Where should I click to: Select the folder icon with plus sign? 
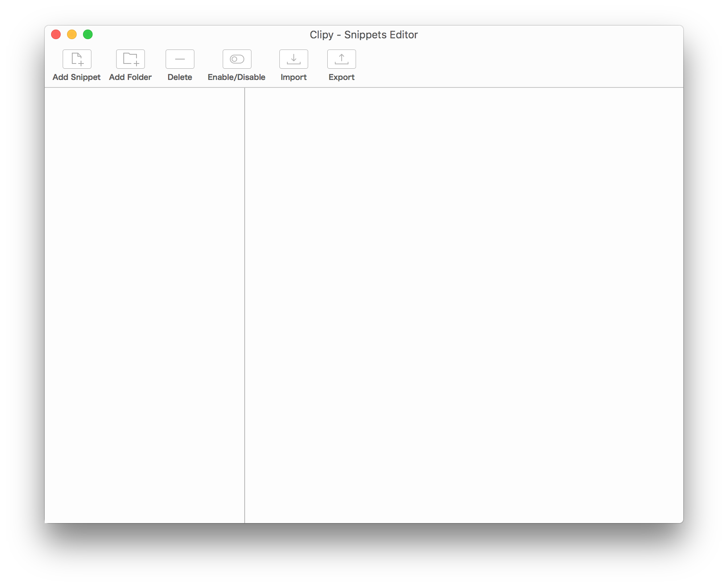click(x=130, y=59)
